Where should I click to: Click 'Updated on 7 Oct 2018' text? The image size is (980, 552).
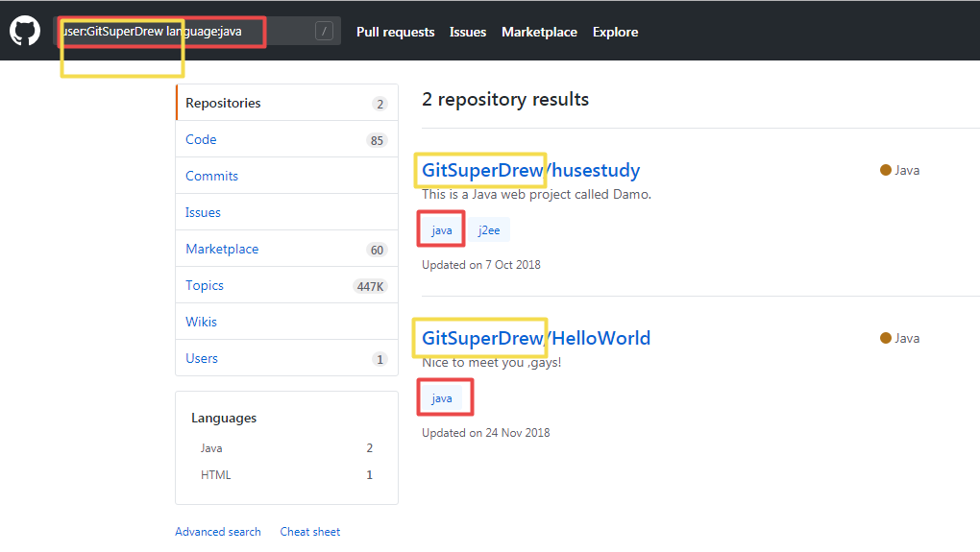(x=481, y=265)
